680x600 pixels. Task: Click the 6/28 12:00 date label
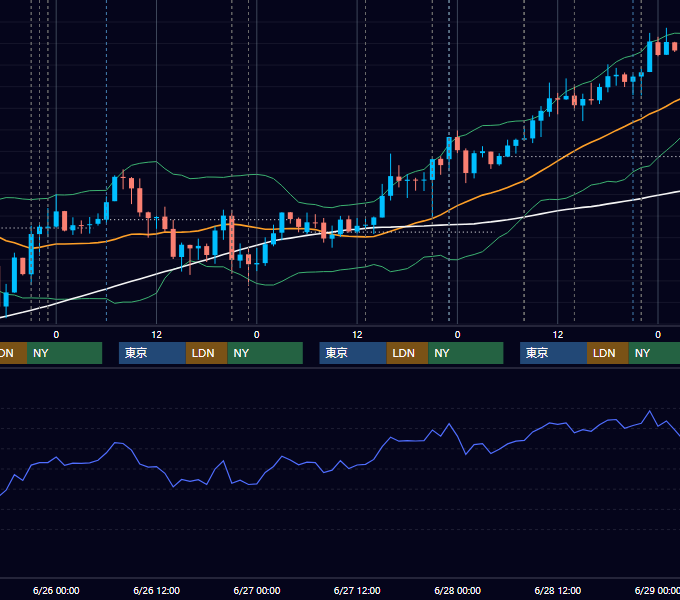point(558,590)
